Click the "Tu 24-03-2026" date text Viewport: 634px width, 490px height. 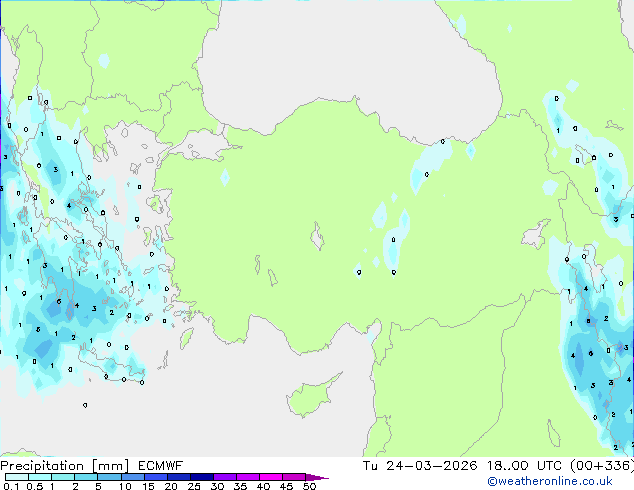(x=420, y=466)
